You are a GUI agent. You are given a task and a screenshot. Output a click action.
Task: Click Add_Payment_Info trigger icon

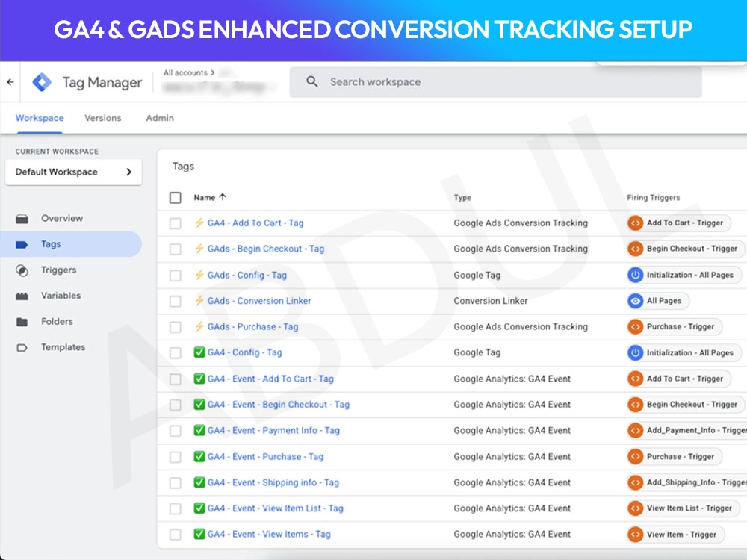click(636, 431)
